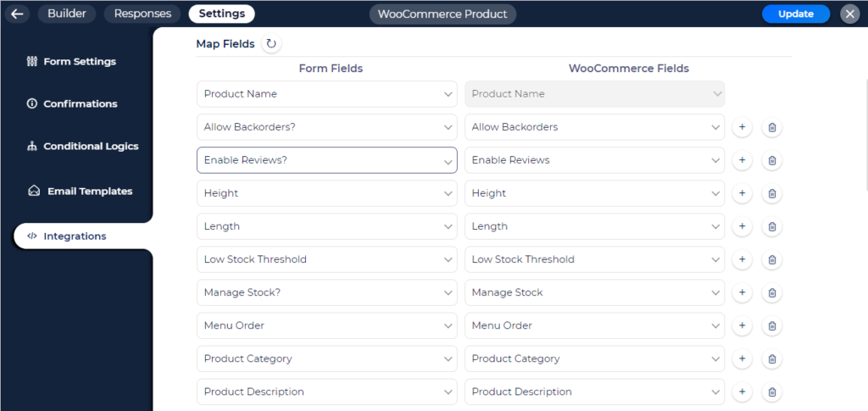Delete the Manage Stock mapping row
Screen dimensions: 868x411
(x=771, y=292)
